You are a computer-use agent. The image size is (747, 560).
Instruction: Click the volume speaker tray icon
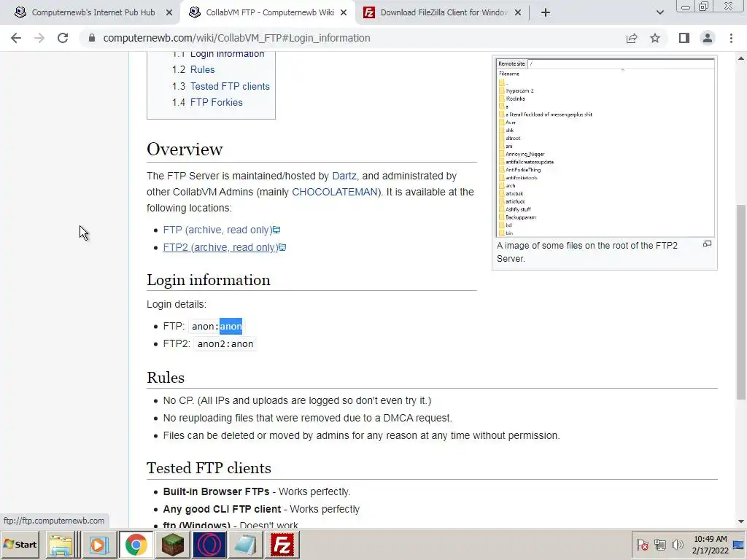coord(677,545)
